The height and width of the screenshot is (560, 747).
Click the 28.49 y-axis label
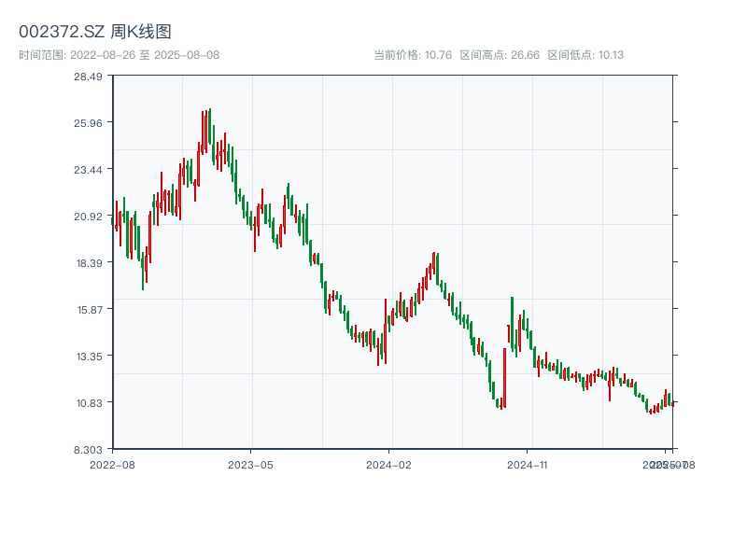coord(89,77)
